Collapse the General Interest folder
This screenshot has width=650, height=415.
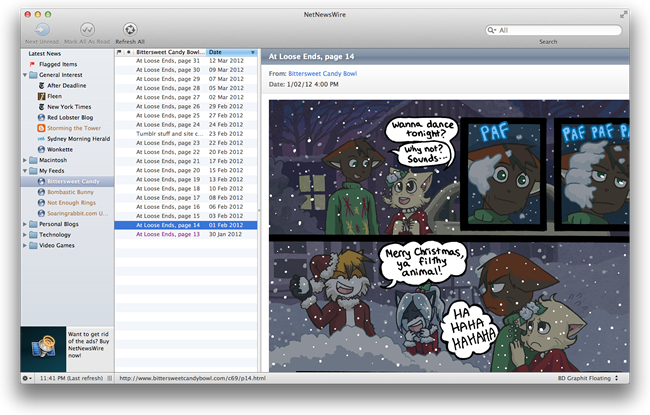[x=25, y=75]
